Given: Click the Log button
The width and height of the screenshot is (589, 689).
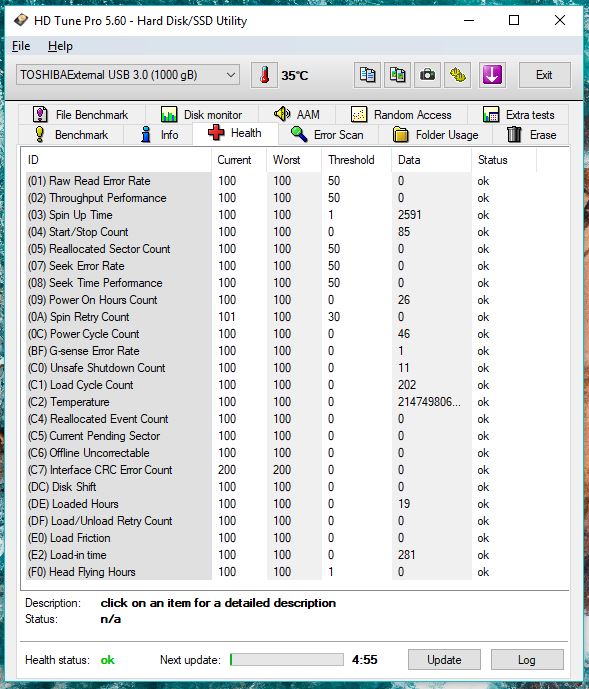Looking at the screenshot, I should [527, 660].
